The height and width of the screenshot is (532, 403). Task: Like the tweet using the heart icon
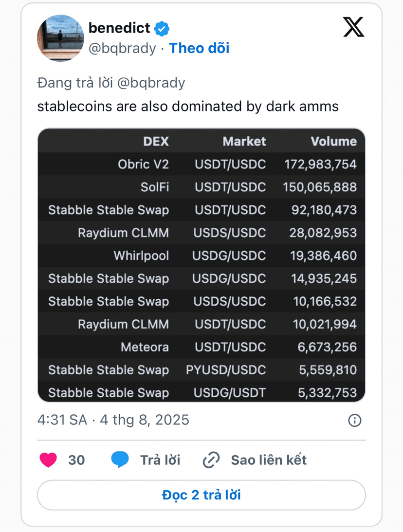[x=48, y=460]
